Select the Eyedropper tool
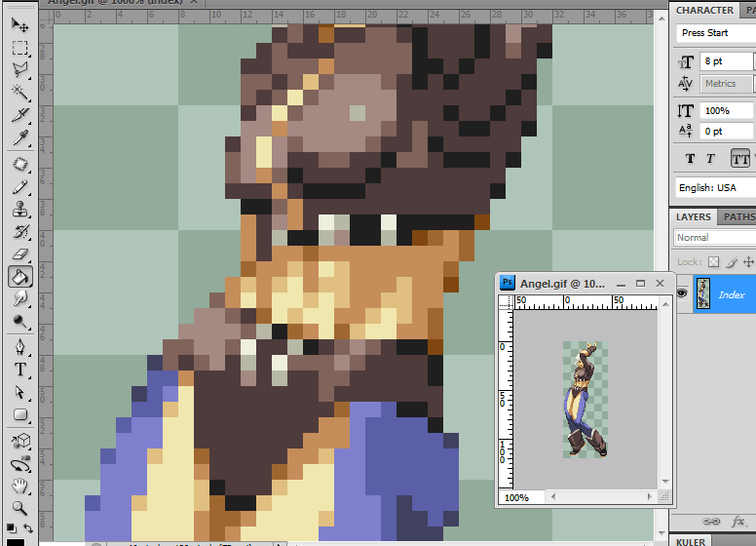This screenshot has width=756, height=546. click(19, 137)
